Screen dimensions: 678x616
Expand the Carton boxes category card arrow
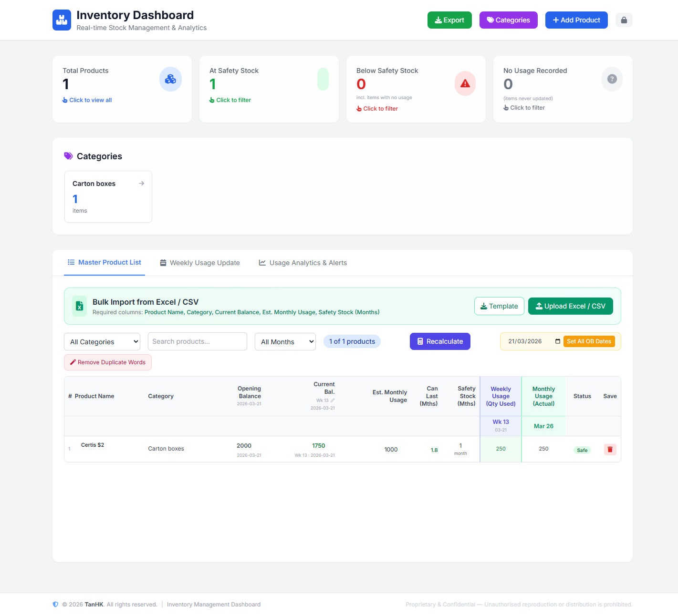click(x=141, y=183)
